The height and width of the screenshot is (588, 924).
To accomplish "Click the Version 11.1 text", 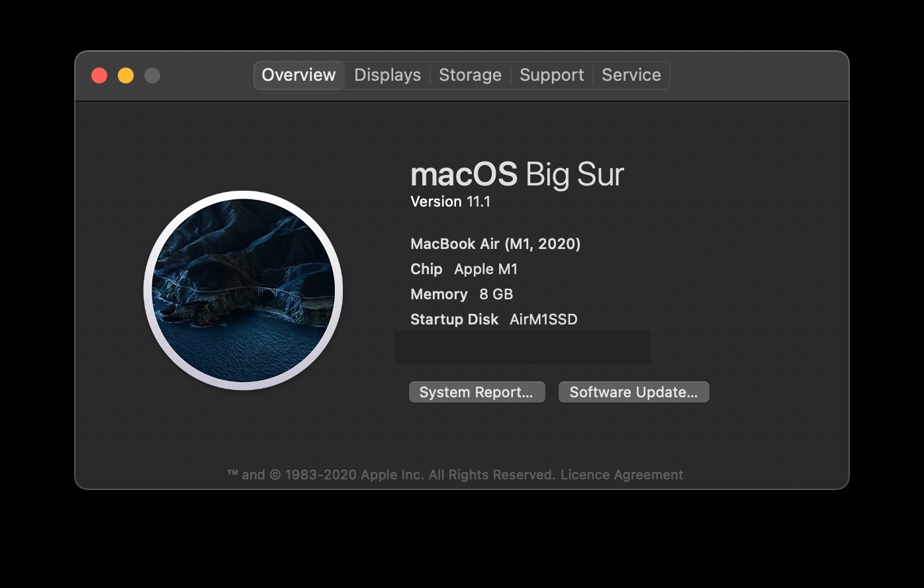I will 450,201.
